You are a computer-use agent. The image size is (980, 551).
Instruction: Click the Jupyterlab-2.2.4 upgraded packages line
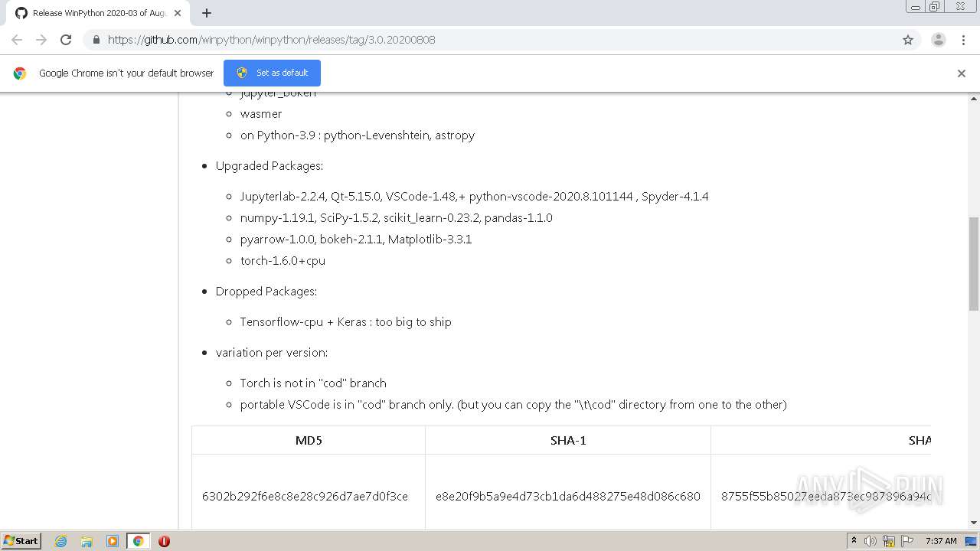(x=475, y=196)
